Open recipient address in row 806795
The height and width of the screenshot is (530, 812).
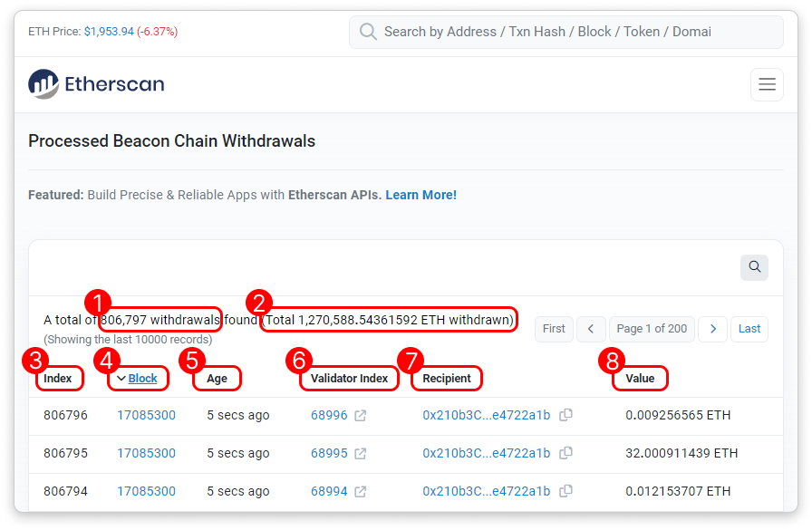[486, 453]
